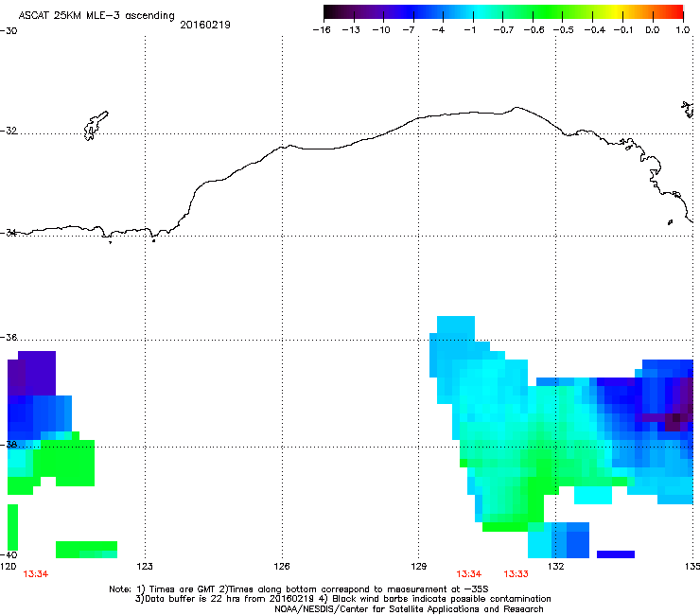Click the 'NOAA/NESDIS/Center for Satellite Applications' credit
Image resolution: width=700 pixels, height=615 pixels.
[x=409, y=609]
